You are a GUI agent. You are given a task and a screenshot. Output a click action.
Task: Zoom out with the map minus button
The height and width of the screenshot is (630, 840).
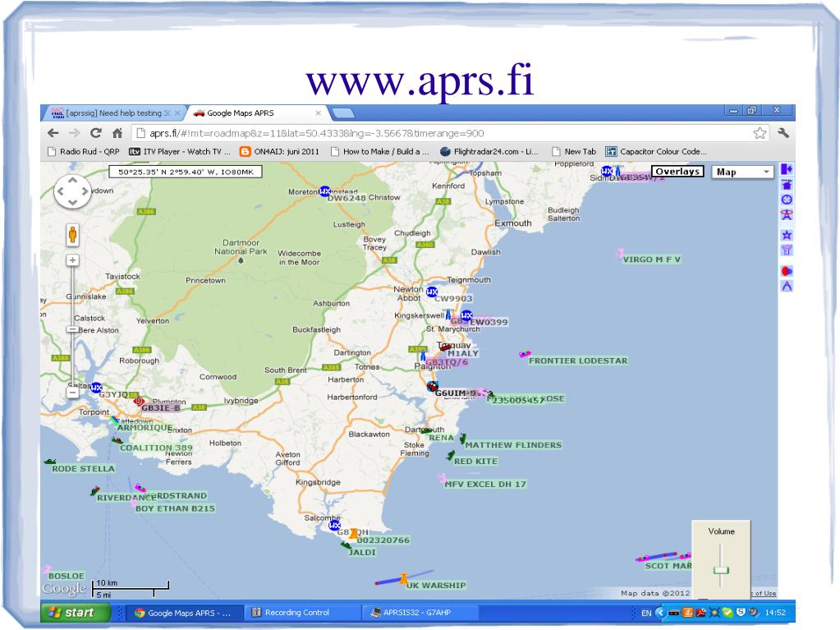coord(73,393)
